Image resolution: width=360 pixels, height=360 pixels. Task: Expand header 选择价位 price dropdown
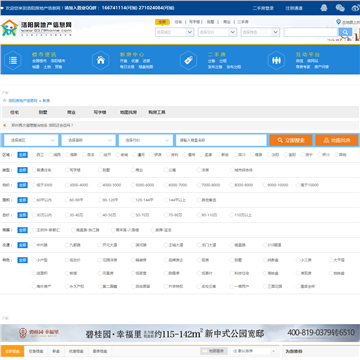pyautogui.click(x=217, y=32)
